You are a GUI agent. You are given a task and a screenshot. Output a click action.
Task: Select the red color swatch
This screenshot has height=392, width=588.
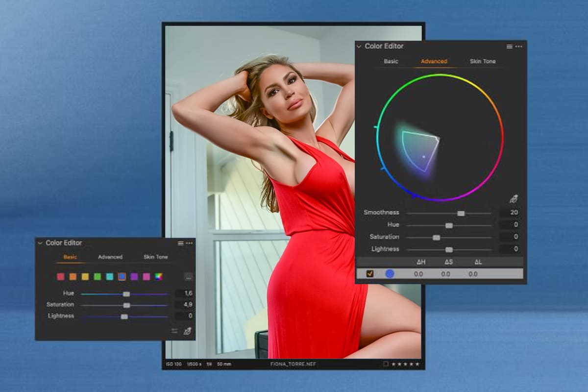[x=61, y=276]
